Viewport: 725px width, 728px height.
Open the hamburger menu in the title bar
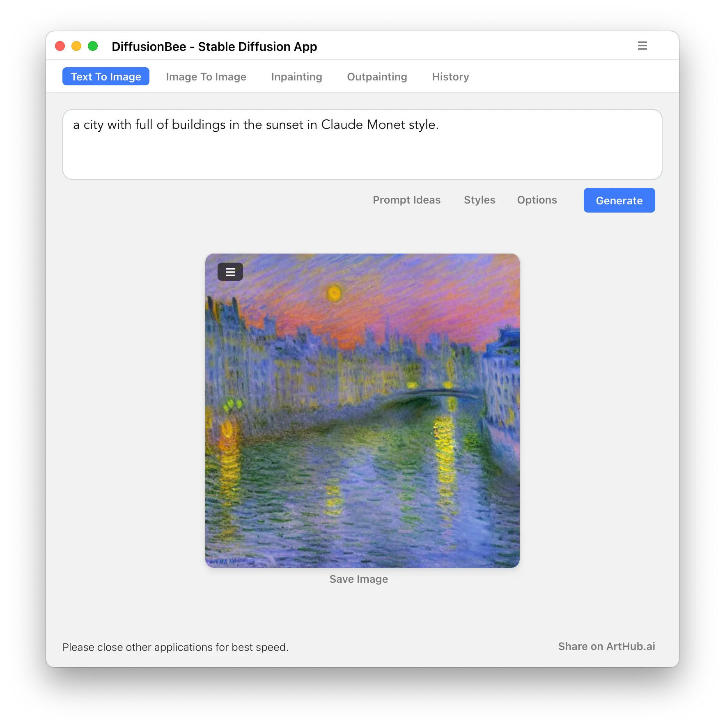(642, 46)
